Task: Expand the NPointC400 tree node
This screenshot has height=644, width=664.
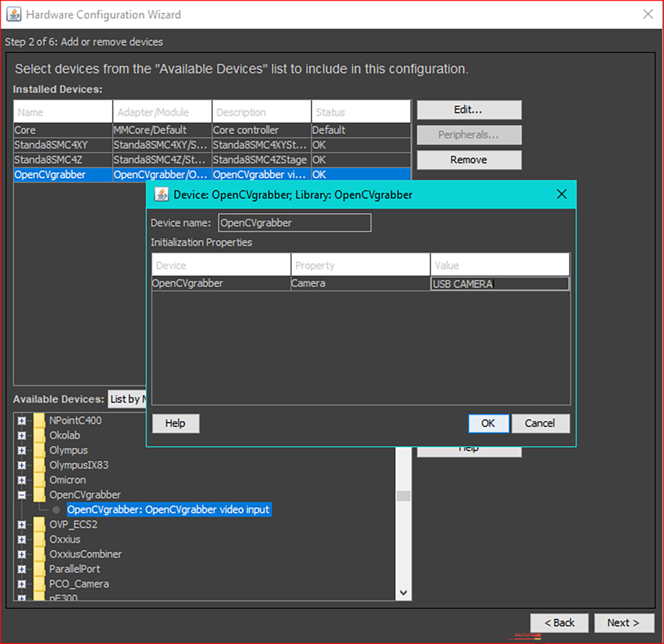Action: tap(22, 421)
